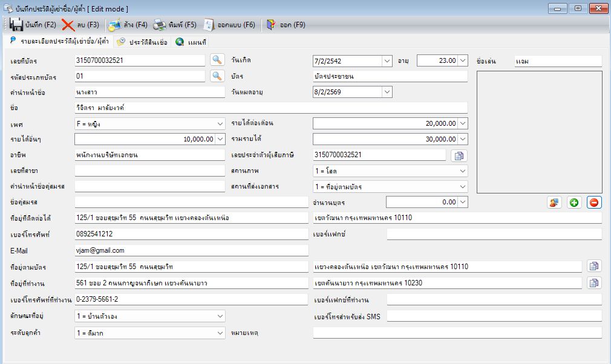Viewport: 611px width, 364px height.
Task: Click the Delete (F3) red X button
Action: point(80,25)
